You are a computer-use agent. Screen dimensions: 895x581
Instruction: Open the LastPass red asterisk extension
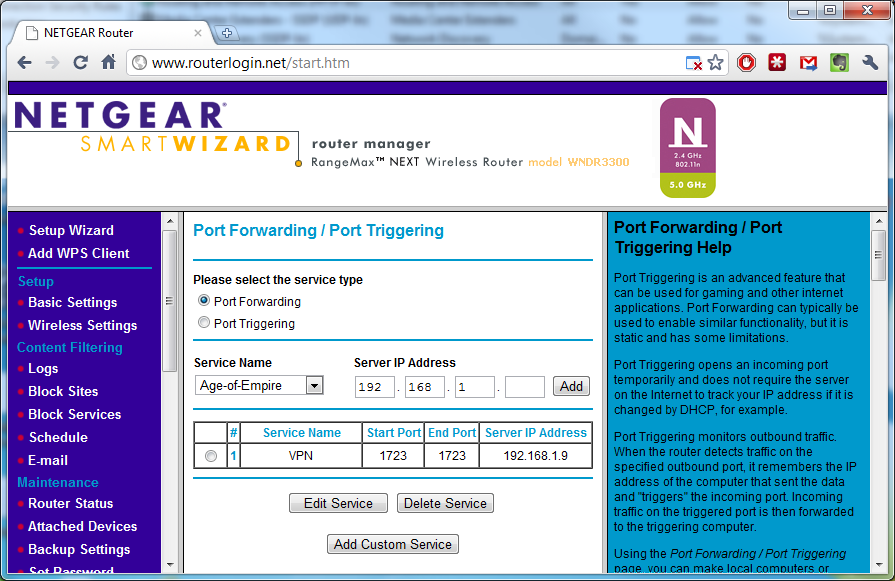[x=777, y=62]
